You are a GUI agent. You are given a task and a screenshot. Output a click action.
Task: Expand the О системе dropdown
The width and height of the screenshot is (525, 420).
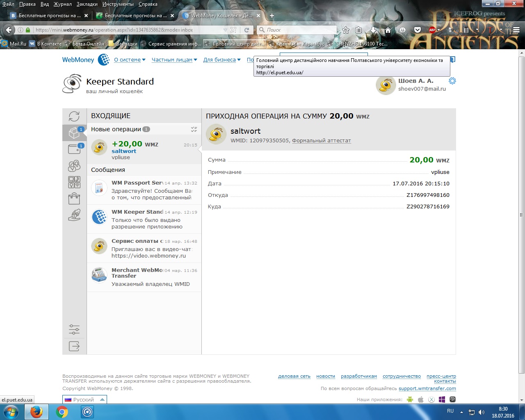[130, 60]
